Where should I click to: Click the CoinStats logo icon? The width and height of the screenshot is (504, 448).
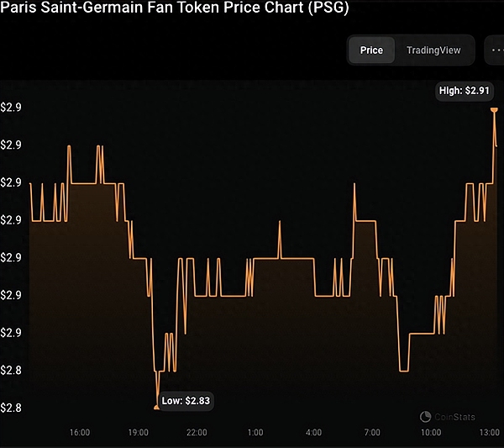click(x=425, y=416)
